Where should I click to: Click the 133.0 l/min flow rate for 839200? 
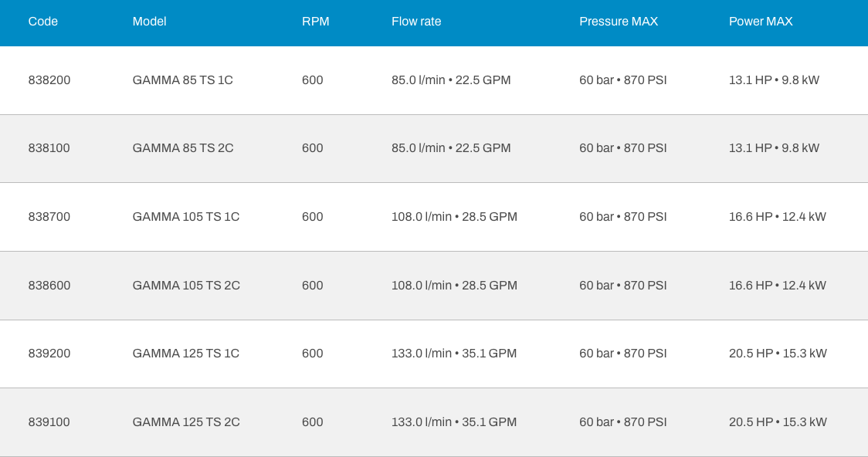[x=422, y=354]
